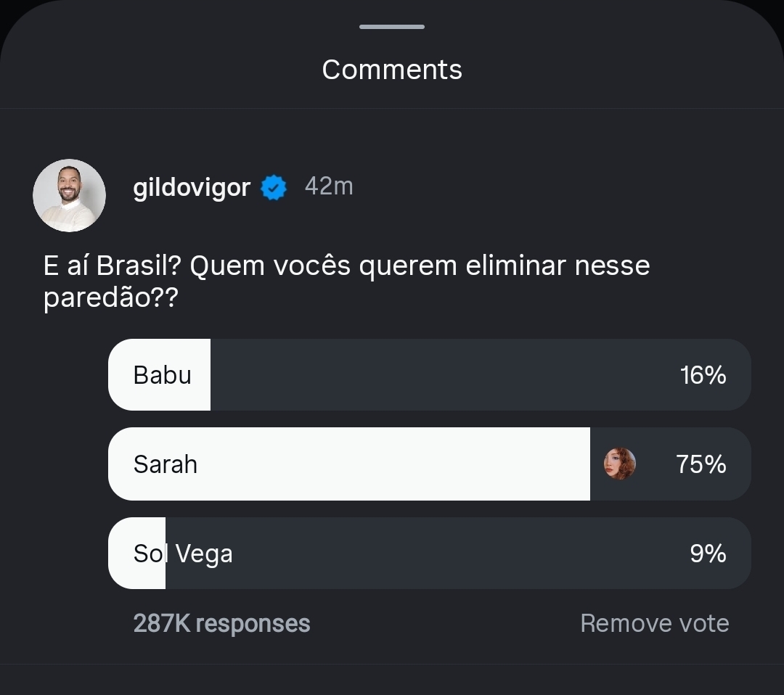The width and height of the screenshot is (784, 695).
Task: Click the 75% result for Sarah
Action: (x=701, y=464)
